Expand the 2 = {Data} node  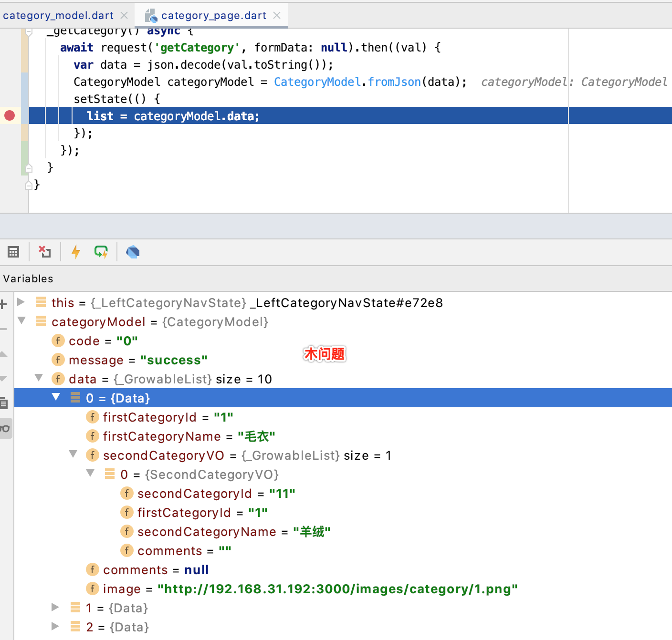tap(55, 626)
